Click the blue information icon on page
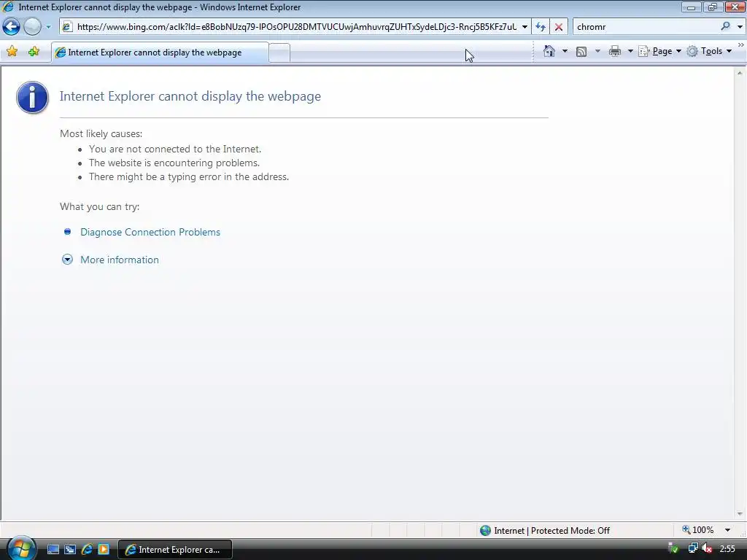This screenshot has width=747, height=560. pyautogui.click(x=32, y=97)
